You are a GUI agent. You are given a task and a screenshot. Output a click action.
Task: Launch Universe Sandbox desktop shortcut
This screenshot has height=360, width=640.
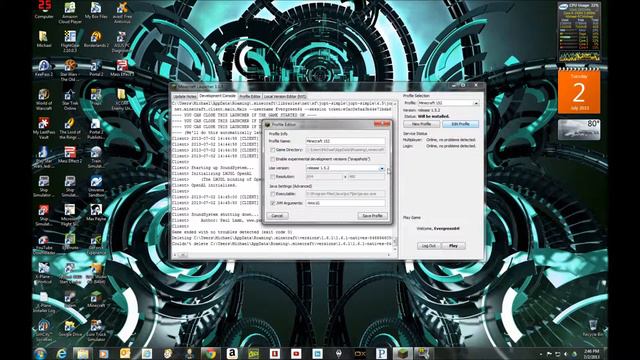coord(96,186)
